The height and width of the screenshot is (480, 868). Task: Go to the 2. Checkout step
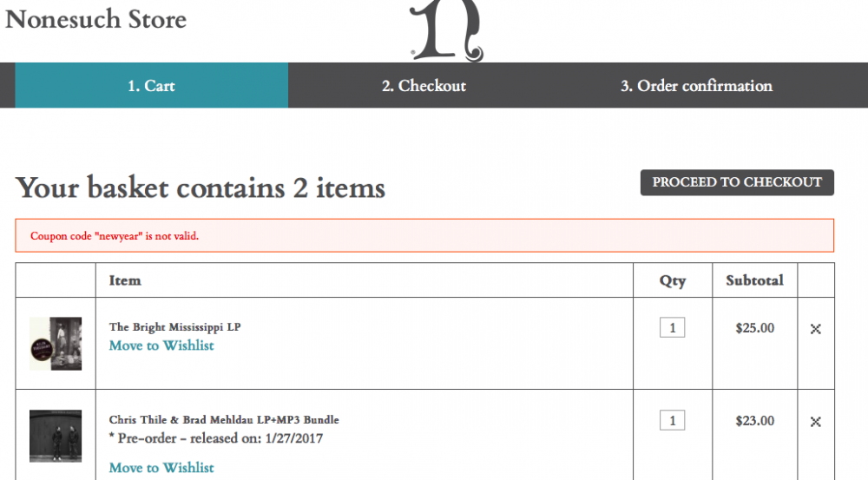pyautogui.click(x=424, y=86)
